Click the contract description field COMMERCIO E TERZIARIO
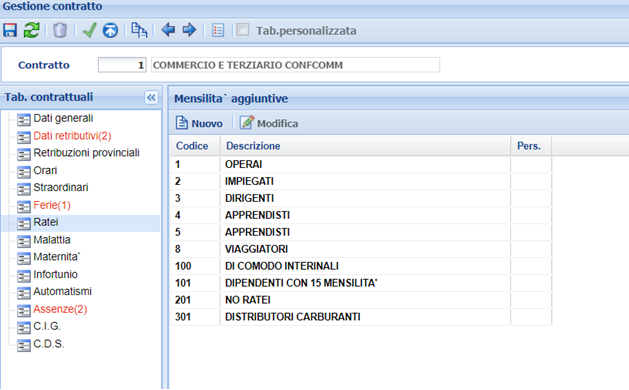 [x=295, y=65]
